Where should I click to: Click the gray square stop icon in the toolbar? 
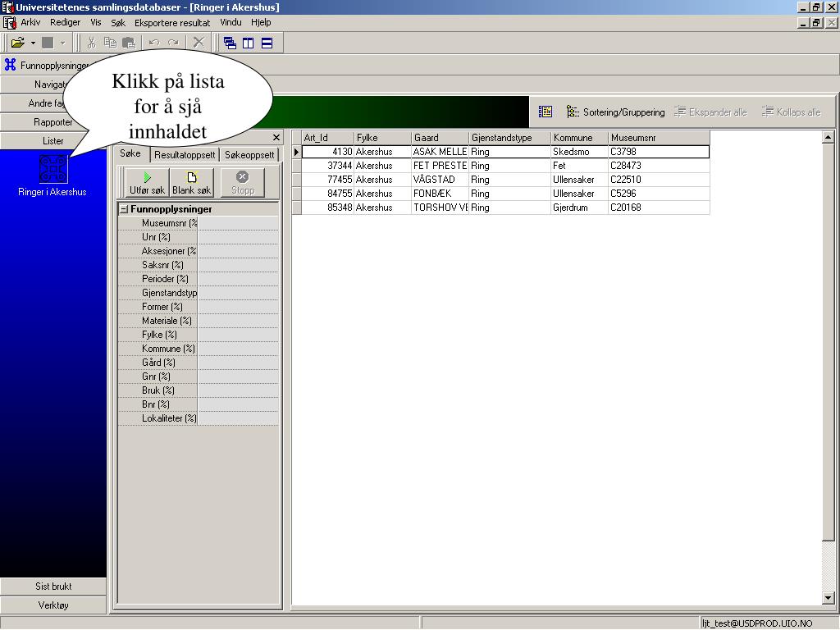click(x=48, y=43)
